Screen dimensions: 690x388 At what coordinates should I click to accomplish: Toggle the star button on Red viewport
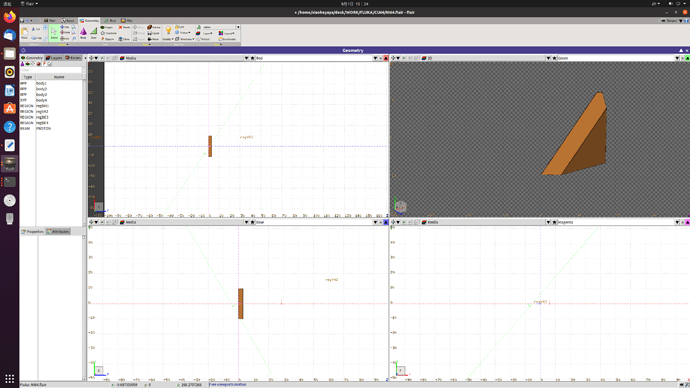[x=253, y=58]
